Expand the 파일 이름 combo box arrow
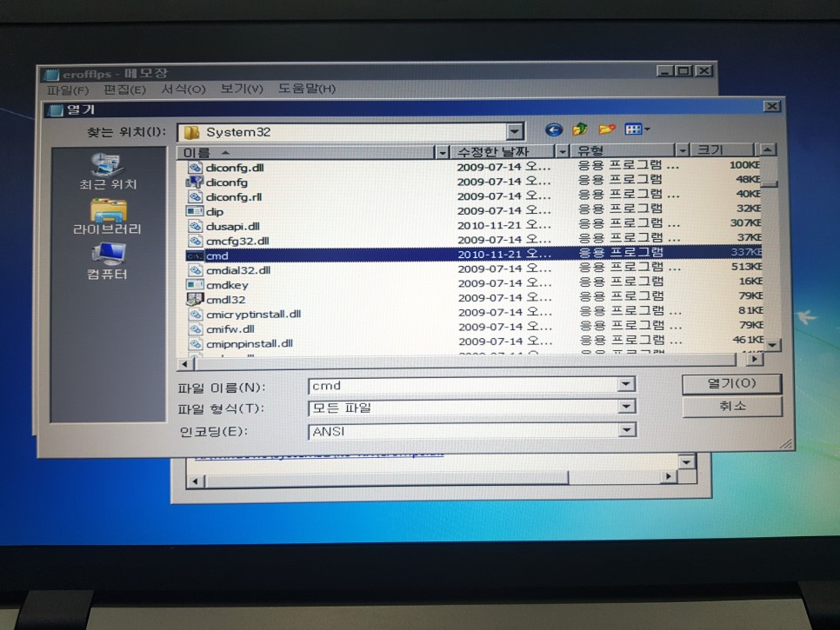Image resolution: width=840 pixels, height=630 pixels. tap(625, 384)
